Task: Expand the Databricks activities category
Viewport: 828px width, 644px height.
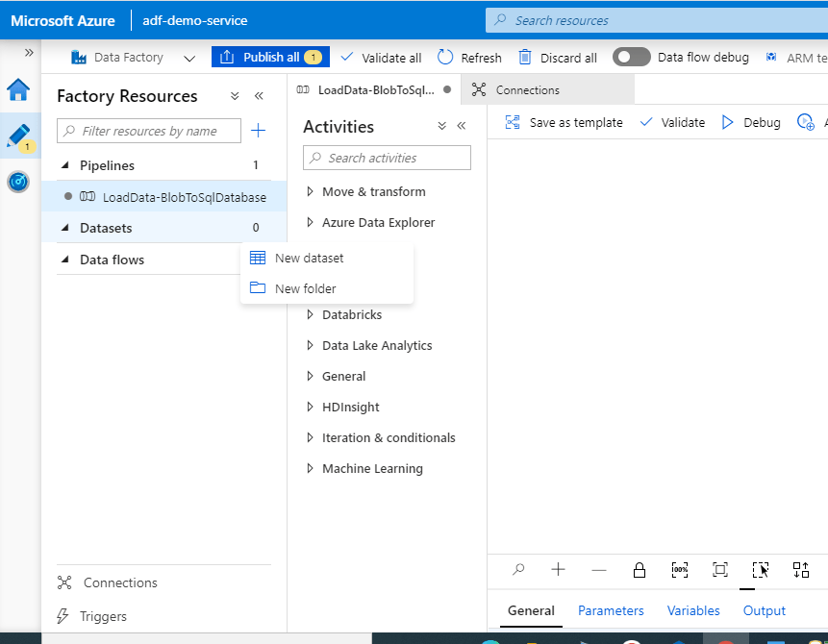Action: [x=310, y=314]
